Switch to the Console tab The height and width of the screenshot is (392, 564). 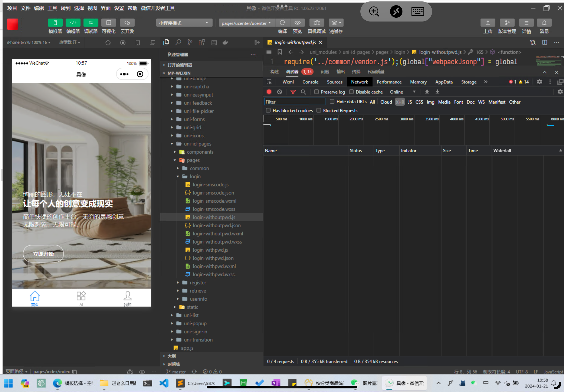[310, 82]
